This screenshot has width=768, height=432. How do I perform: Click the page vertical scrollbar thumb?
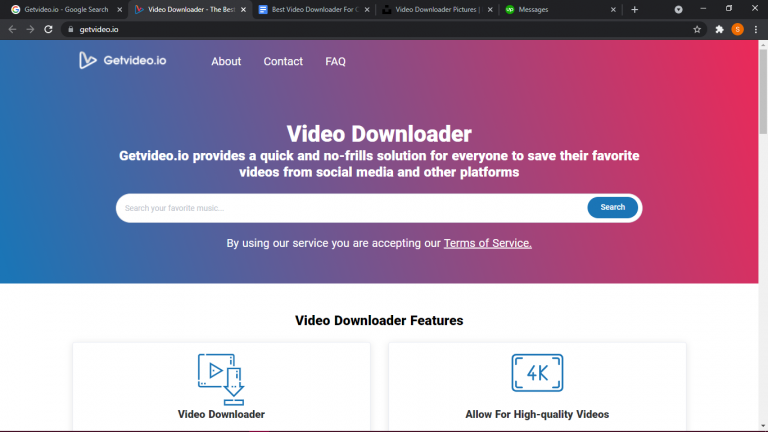tap(763, 91)
